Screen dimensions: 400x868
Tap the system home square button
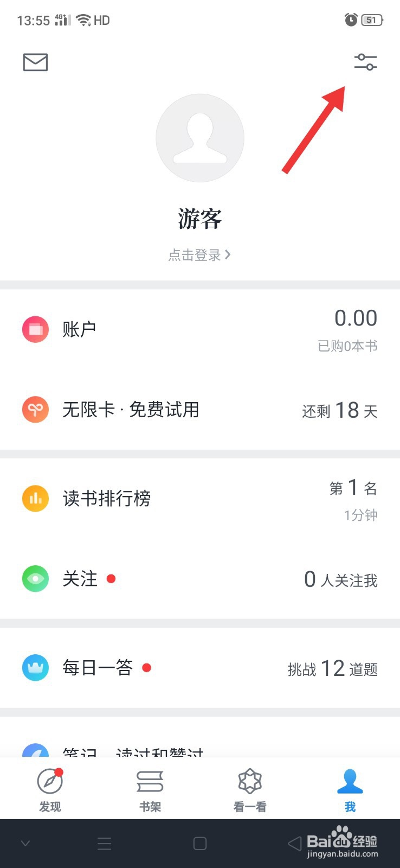point(200,844)
